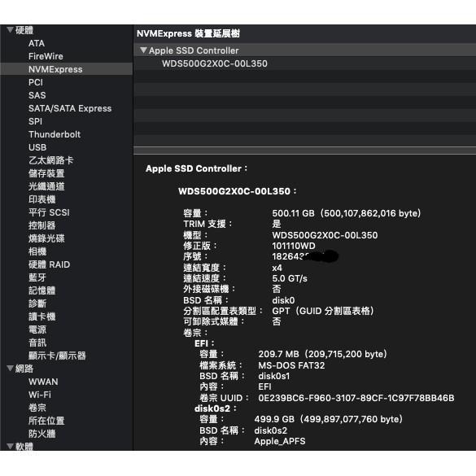
Task: Select PCI in the sidebar
Action: (36, 82)
